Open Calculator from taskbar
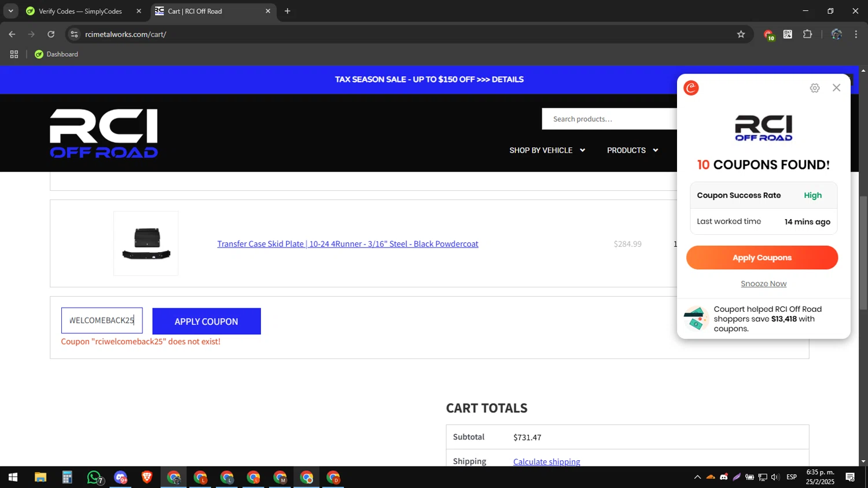Viewport: 868px width, 488px height. coord(67,477)
